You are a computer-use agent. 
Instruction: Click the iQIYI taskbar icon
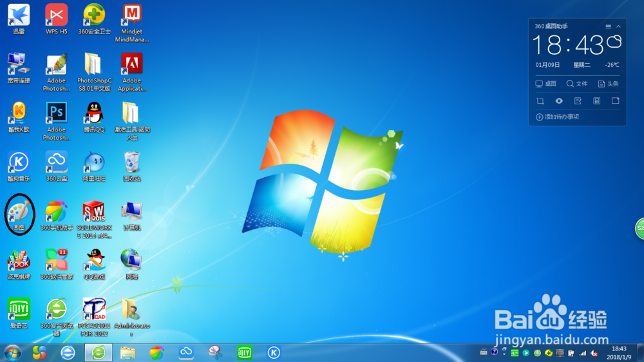tap(244, 353)
